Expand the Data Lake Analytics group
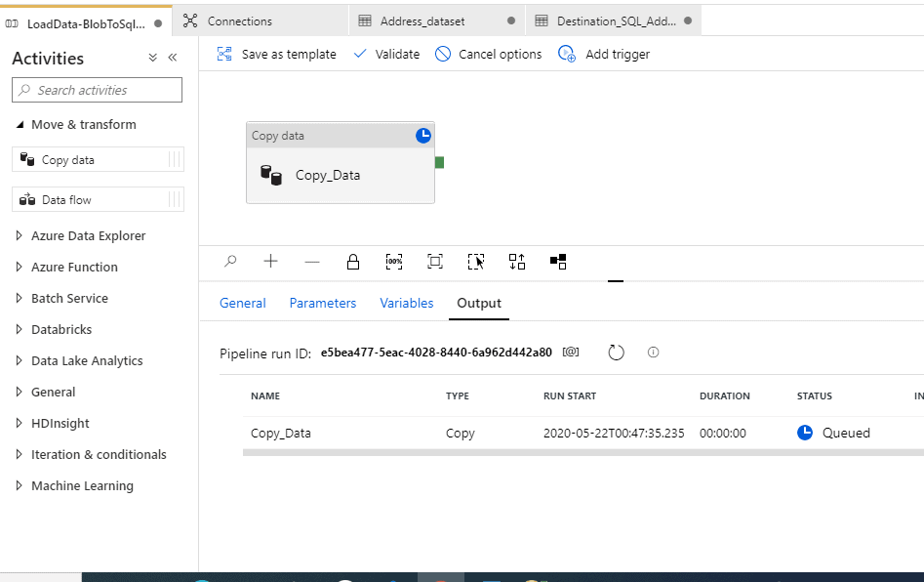Screen dimensions: 924x582 19,360
